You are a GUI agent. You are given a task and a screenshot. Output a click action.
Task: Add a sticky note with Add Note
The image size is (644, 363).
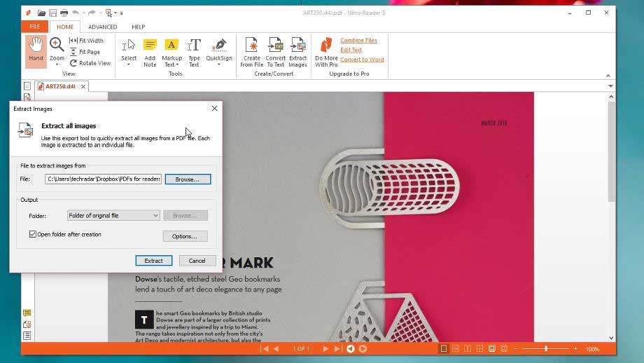coord(150,53)
